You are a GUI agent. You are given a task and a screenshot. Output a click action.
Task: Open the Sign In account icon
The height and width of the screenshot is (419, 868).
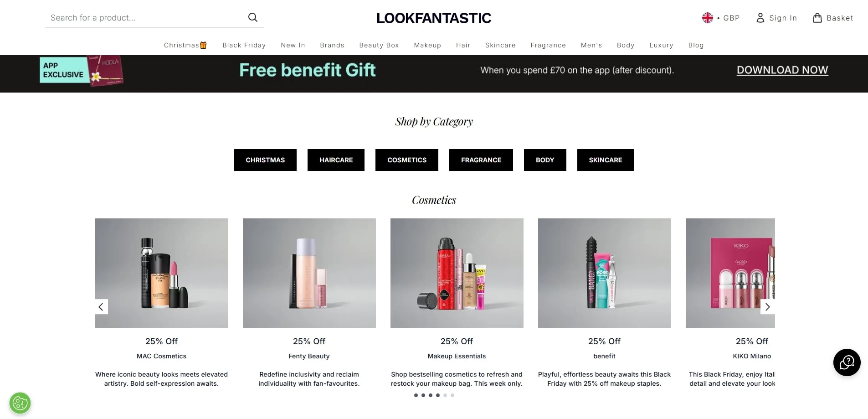760,18
